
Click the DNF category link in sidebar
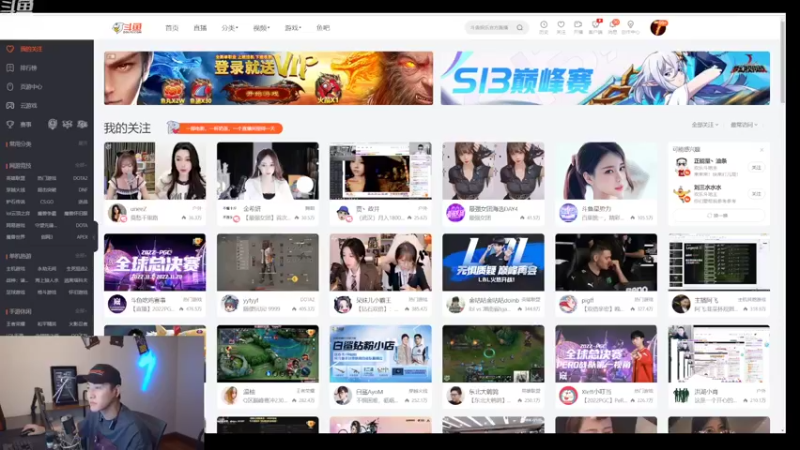pyautogui.click(x=83, y=190)
